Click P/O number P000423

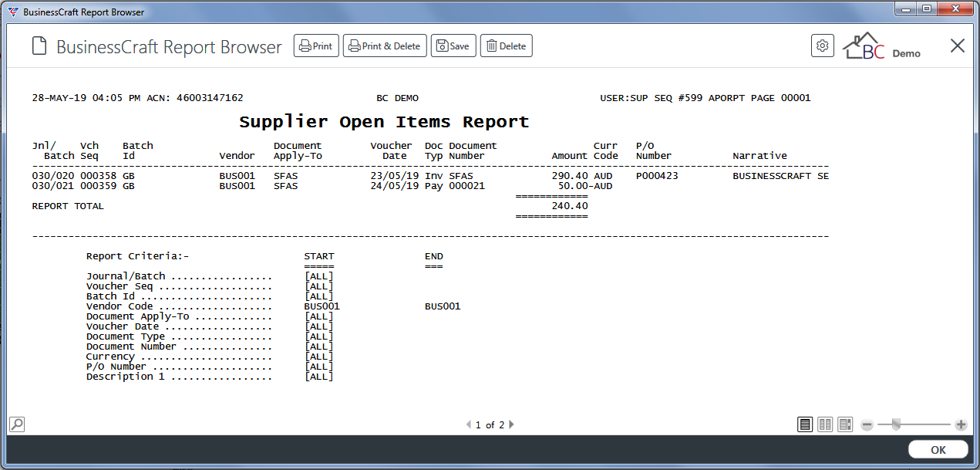pos(657,176)
